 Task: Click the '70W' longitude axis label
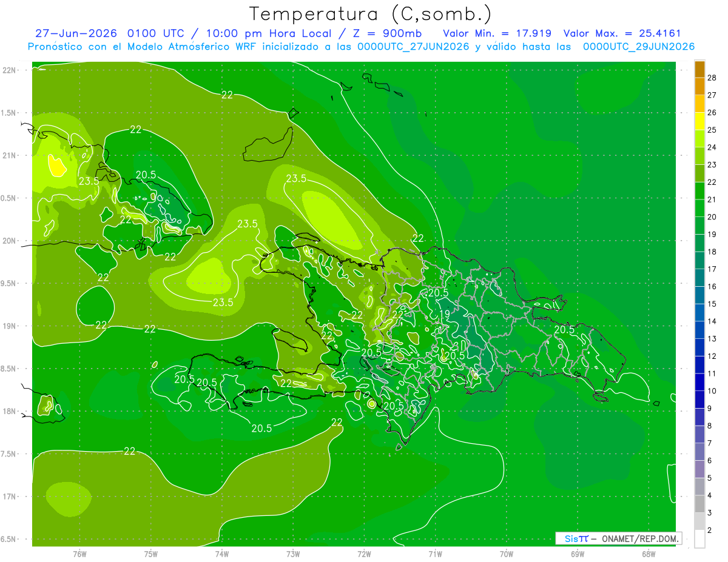[x=507, y=554]
